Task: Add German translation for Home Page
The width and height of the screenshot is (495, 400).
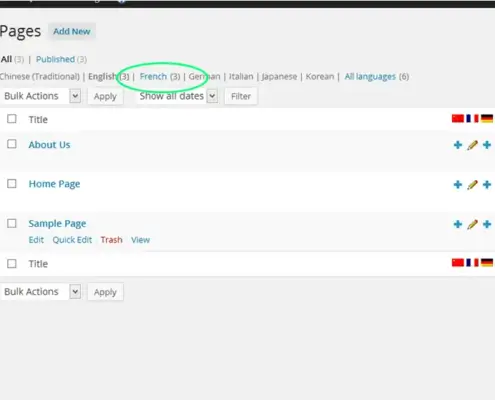Action: (x=487, y=184)
